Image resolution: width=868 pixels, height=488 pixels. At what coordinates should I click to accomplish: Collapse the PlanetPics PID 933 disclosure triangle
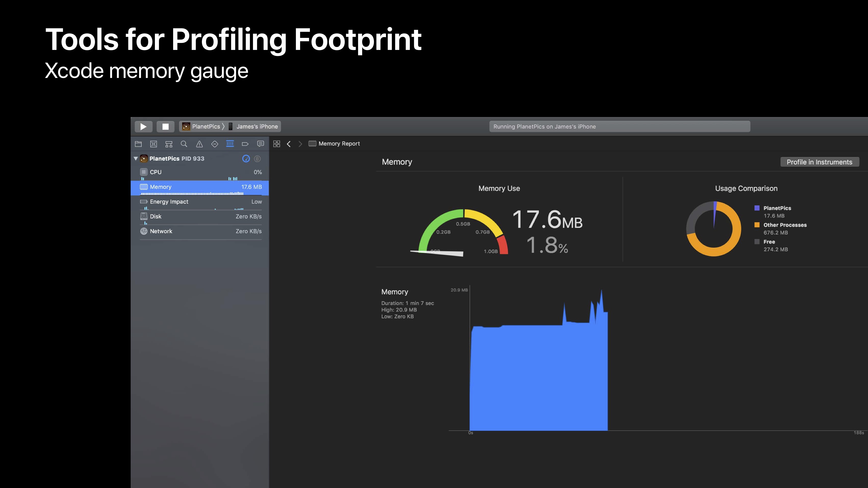136,159
